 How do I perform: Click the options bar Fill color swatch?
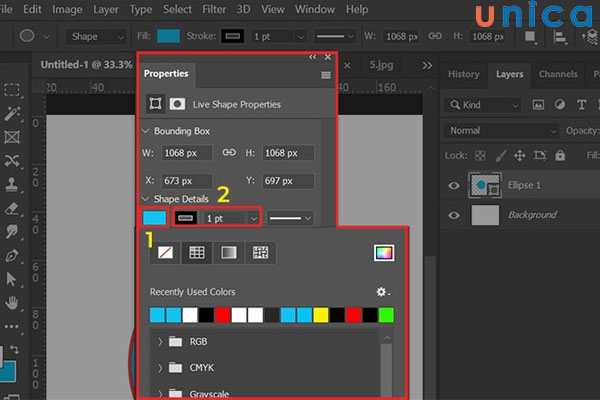[x=168, y=36]
